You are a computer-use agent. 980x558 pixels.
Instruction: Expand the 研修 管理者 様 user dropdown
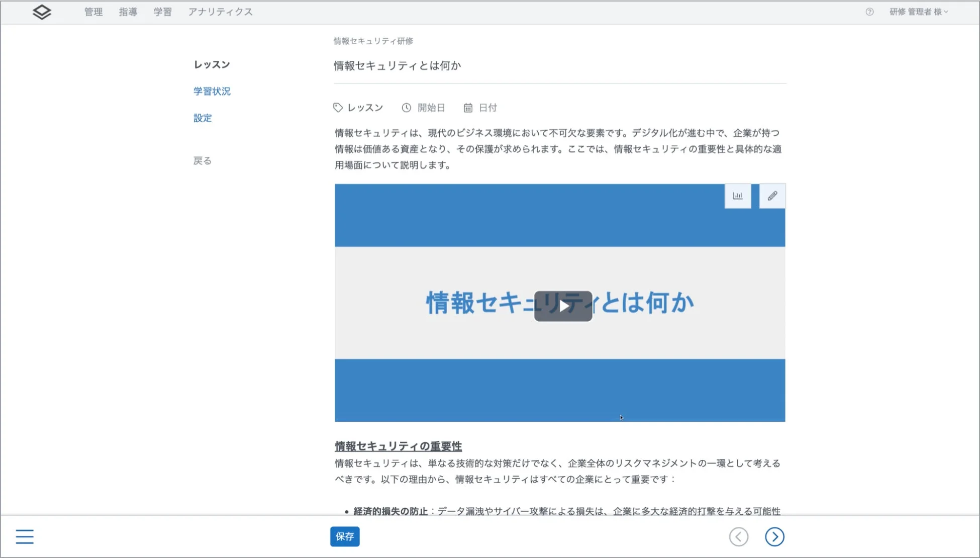pos(919,12)
